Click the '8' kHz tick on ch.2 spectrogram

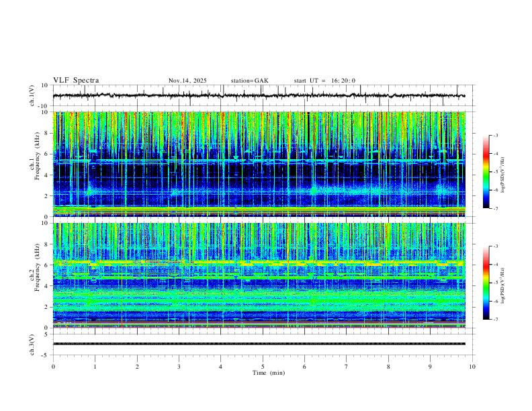pos(46,244)
